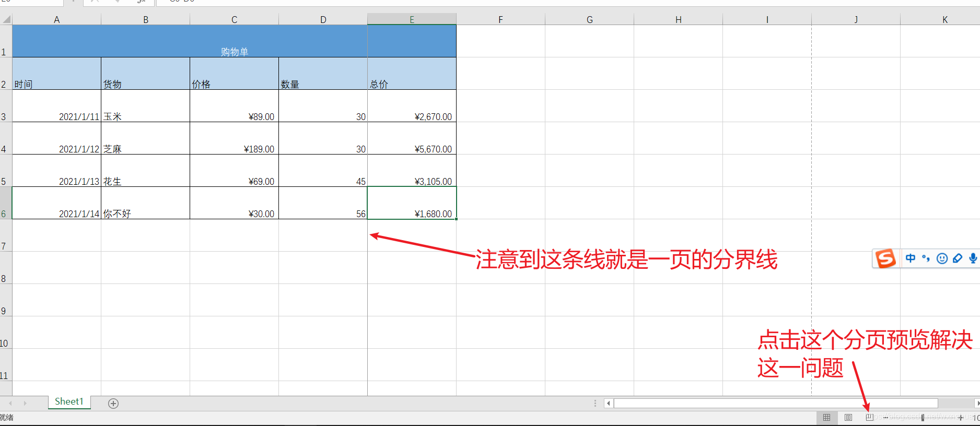Viewport: 980px width, 426px height.
Task: Select column K header
Action: point(940,19)
